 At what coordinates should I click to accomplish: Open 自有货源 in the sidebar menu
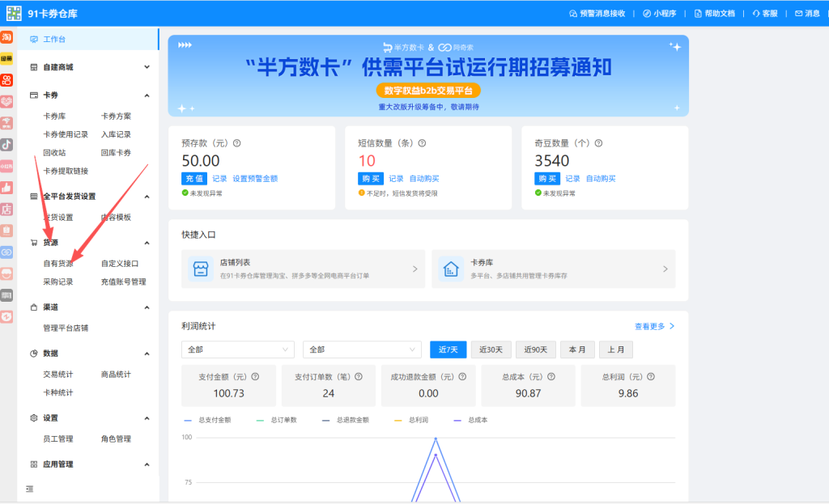58,264
